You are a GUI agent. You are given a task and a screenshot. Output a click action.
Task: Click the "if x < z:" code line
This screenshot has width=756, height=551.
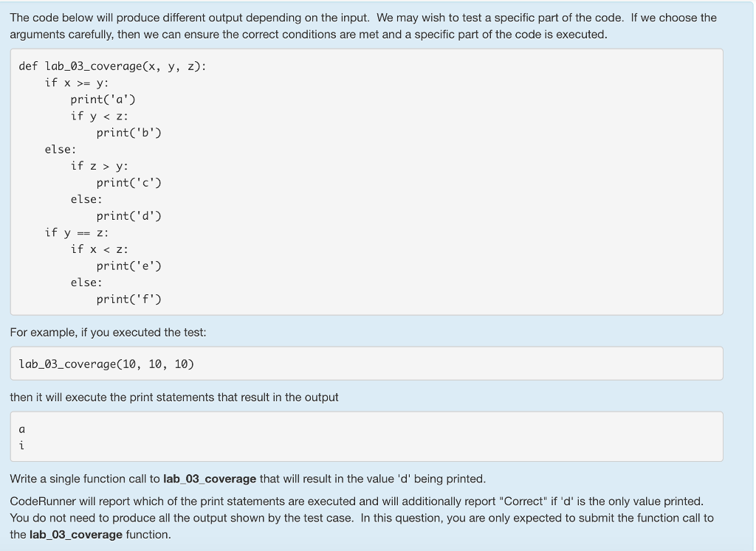tap(100, 249)
